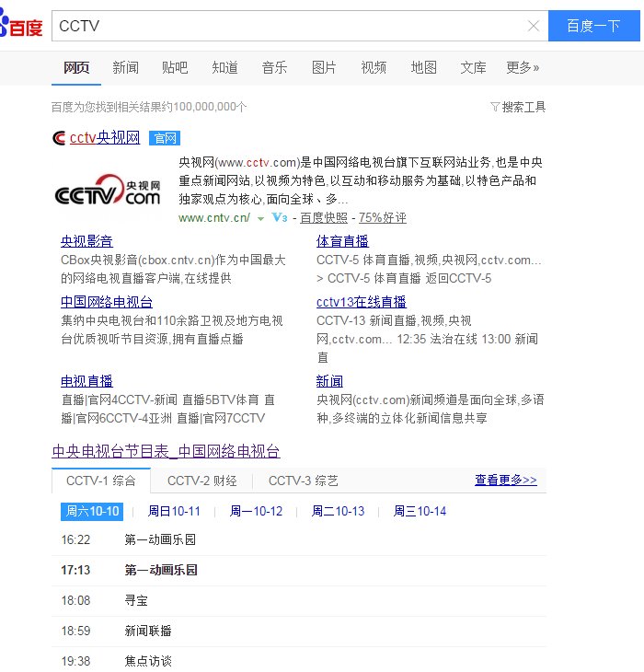Click the www.cntv.cn/ URL text
The height and width of the screenshot is (672, 644).
[x=214, y=218]
